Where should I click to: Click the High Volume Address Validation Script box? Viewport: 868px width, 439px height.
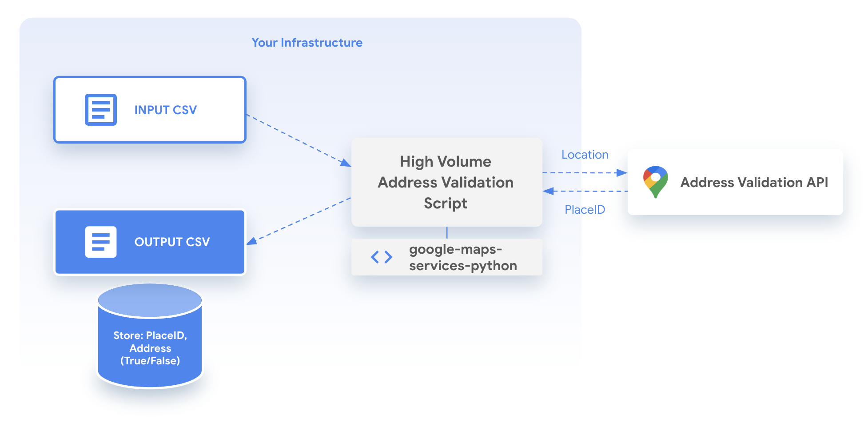(x=446, y=182)
